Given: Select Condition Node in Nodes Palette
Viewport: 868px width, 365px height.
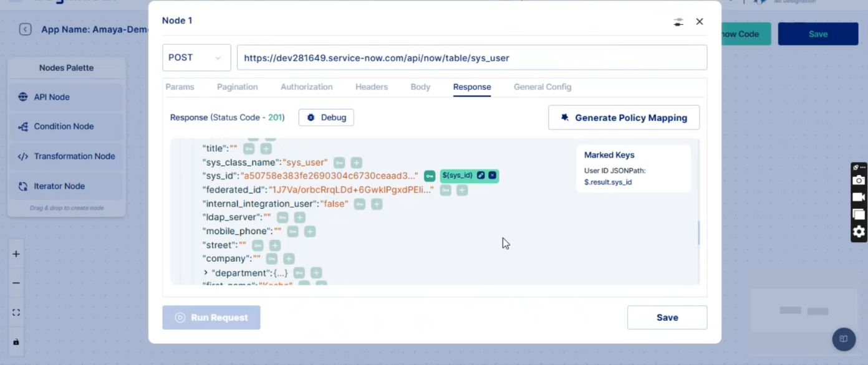Looking at the screenshot, I should tap(67, 126).
